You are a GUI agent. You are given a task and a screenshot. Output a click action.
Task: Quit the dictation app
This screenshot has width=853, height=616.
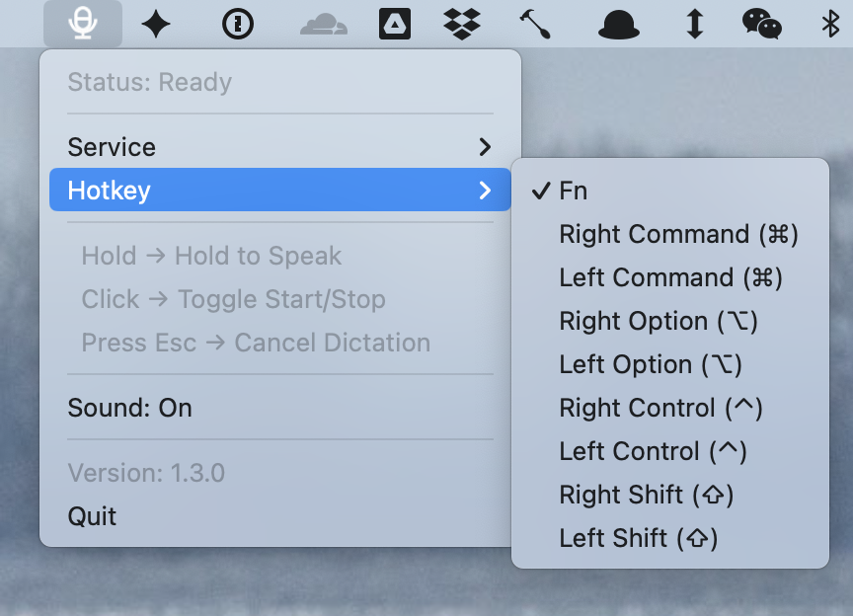tap(92, 516)
